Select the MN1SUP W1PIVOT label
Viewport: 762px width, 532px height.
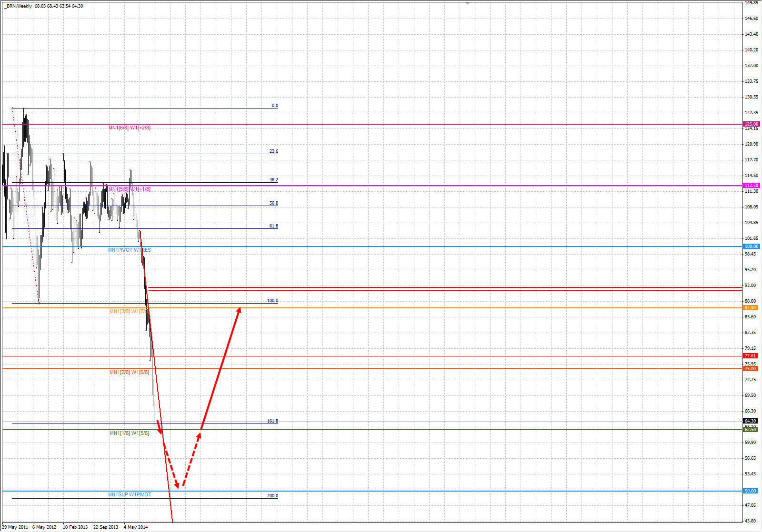coord(130,495)
